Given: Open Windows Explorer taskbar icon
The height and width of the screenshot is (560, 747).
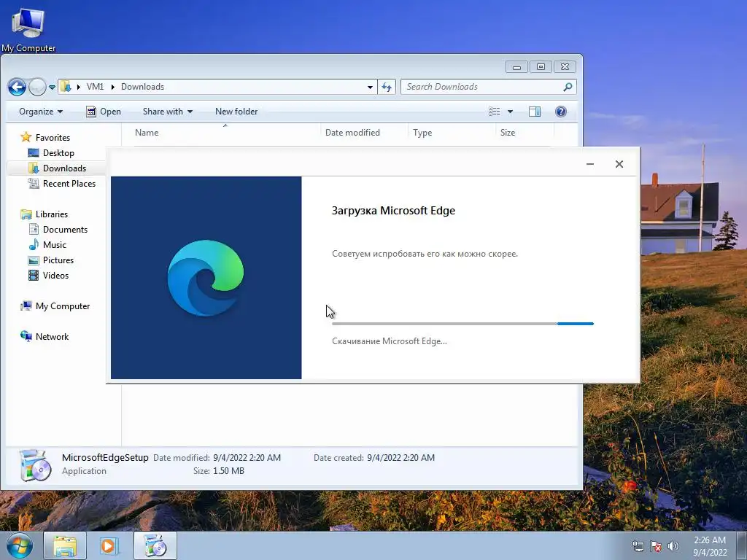Looking at the screenshot, I should click(65, 545).
